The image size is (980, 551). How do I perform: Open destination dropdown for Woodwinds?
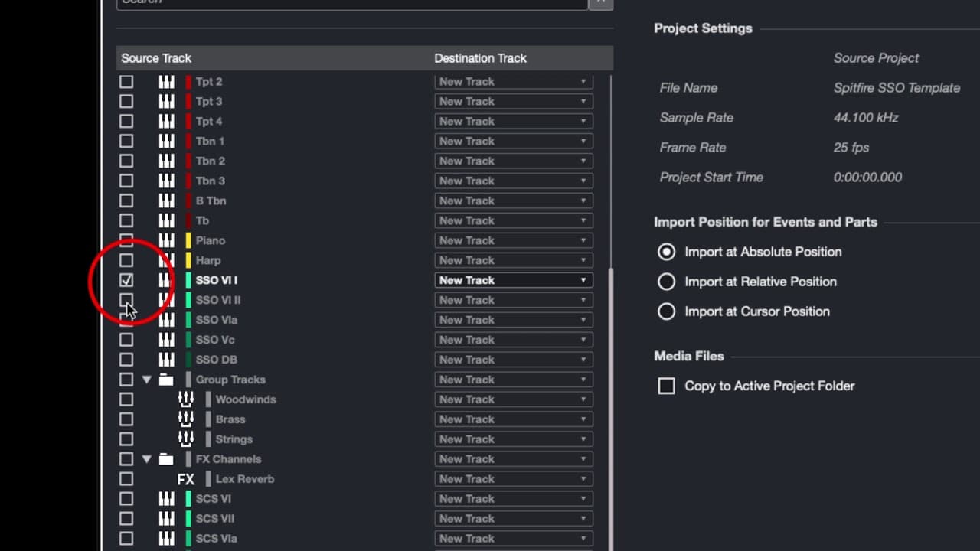pos(514,399)
